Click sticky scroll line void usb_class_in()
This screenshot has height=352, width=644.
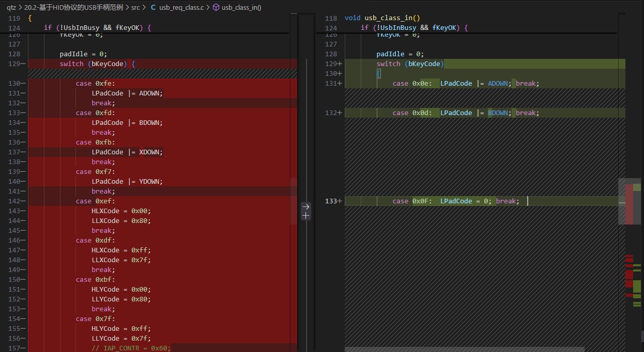pos(382,18)
